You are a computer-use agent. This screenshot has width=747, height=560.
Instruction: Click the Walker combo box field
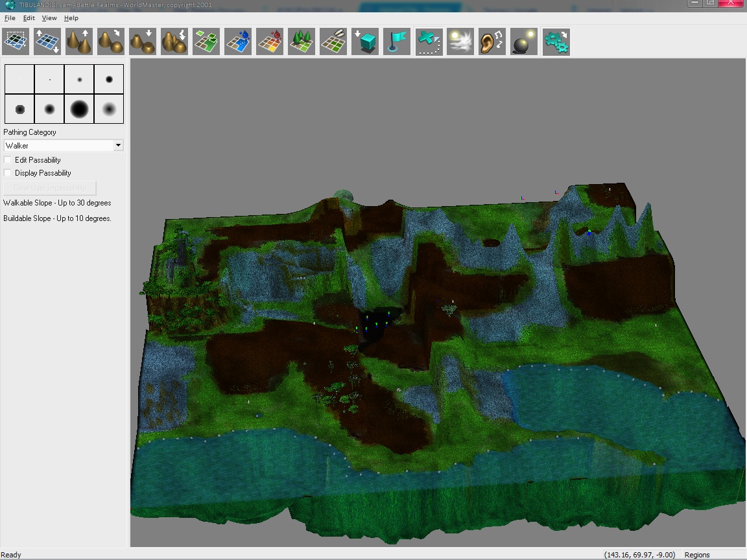[58, 146]
